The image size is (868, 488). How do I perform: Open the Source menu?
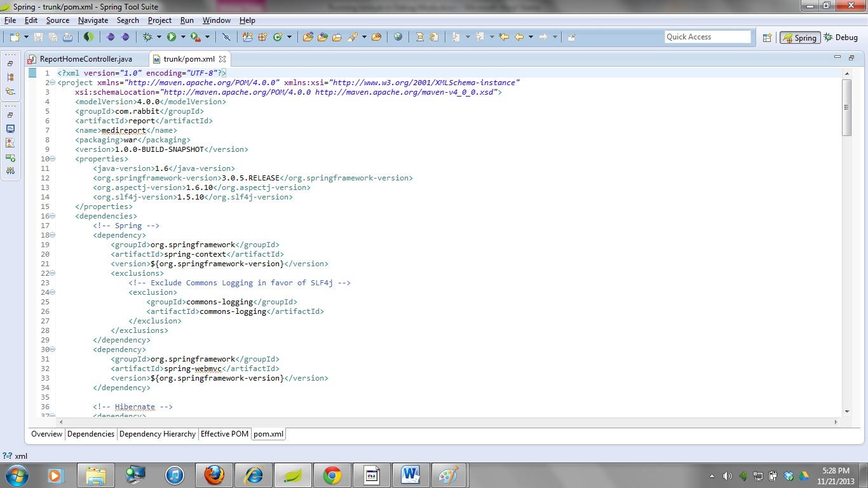tap(57, 20)
